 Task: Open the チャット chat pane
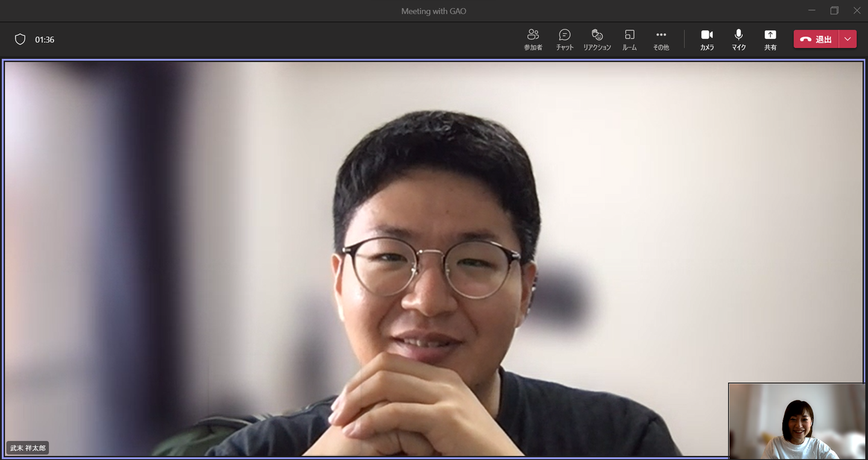[x=564, y=39]
